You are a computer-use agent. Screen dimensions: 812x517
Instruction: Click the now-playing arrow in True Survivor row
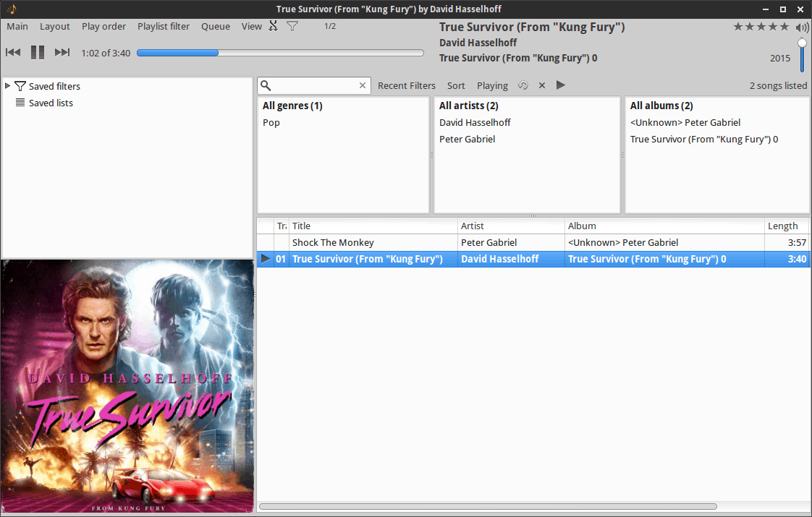click(265, 259)
